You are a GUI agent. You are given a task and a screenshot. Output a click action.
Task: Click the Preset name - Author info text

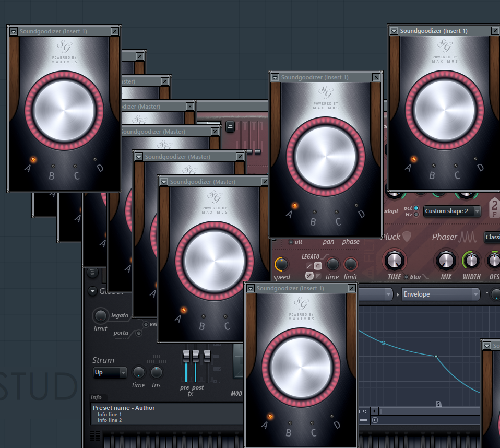124,408
